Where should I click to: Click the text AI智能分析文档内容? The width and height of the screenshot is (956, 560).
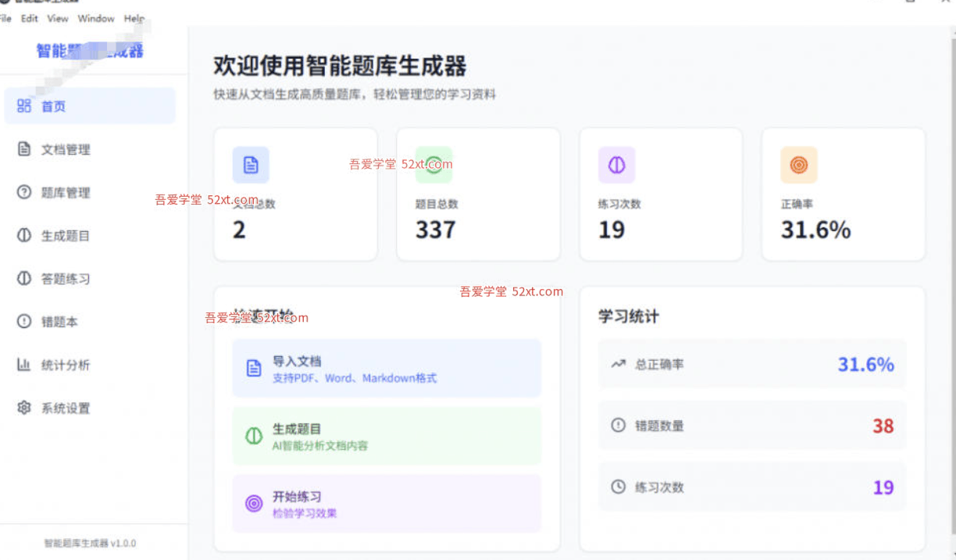(320, 446)
